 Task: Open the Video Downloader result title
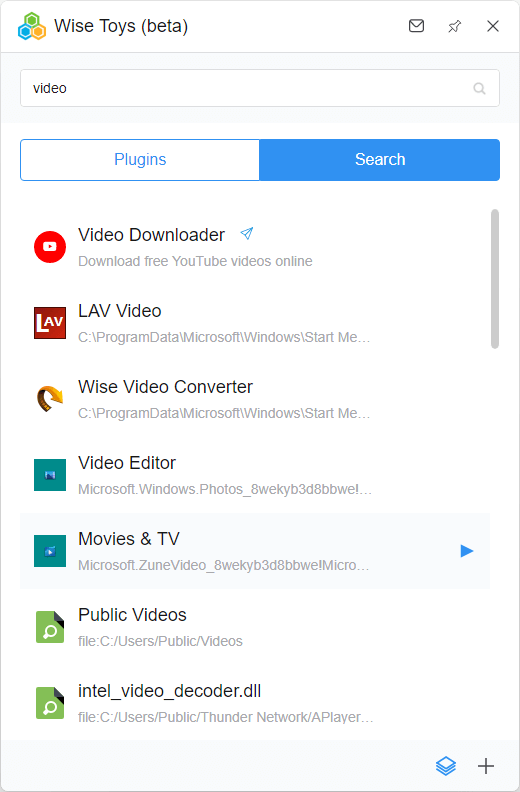[x=151, y=235]
